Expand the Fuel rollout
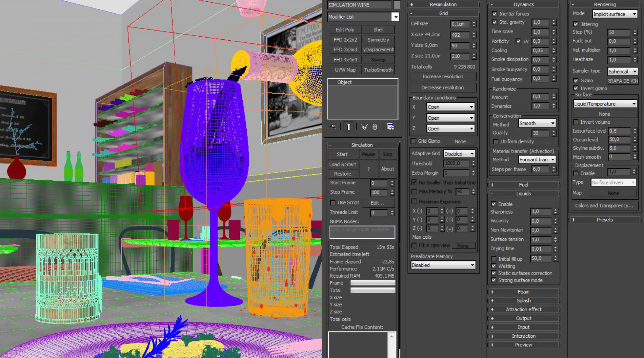Image resolution: width=644 pixels, height=358 pixels. click(523, 185)
